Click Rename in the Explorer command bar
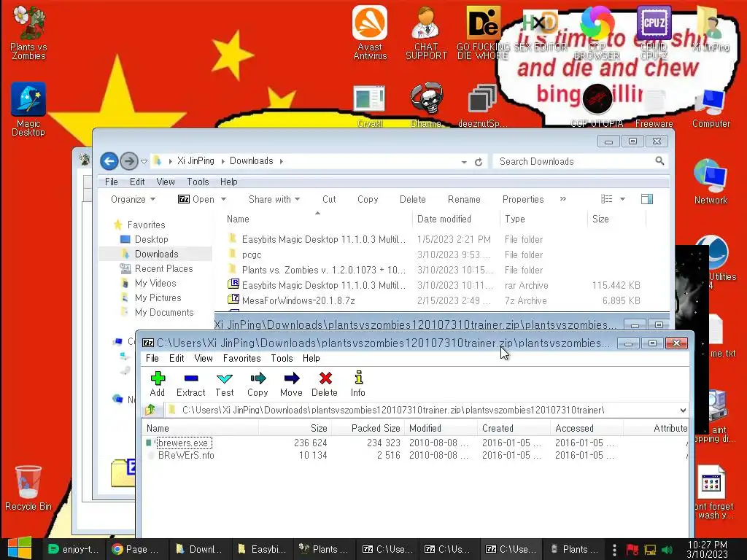The image size is (747, 560). point(464,200)
